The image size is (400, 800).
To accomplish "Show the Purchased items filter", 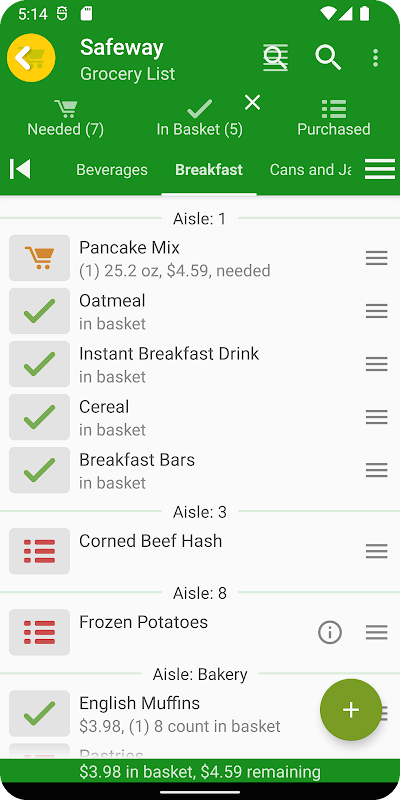I will coord(334,118).
